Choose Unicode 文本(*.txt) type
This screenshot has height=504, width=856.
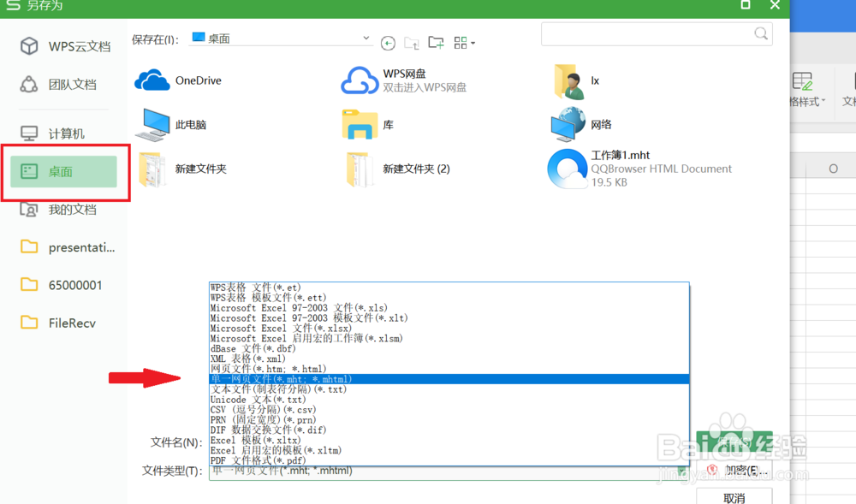pos(449,400)
